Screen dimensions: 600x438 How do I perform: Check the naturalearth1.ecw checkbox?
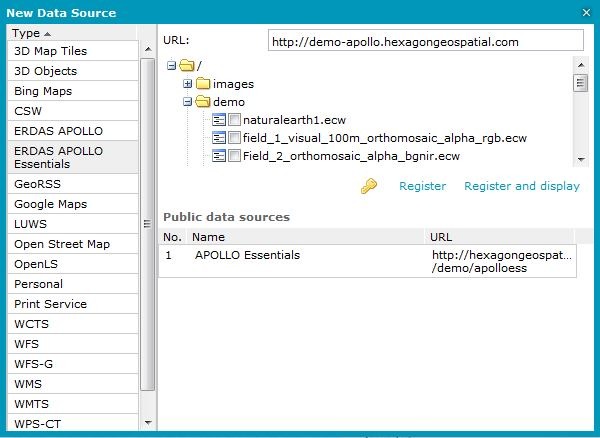click(x=234, y=120)
